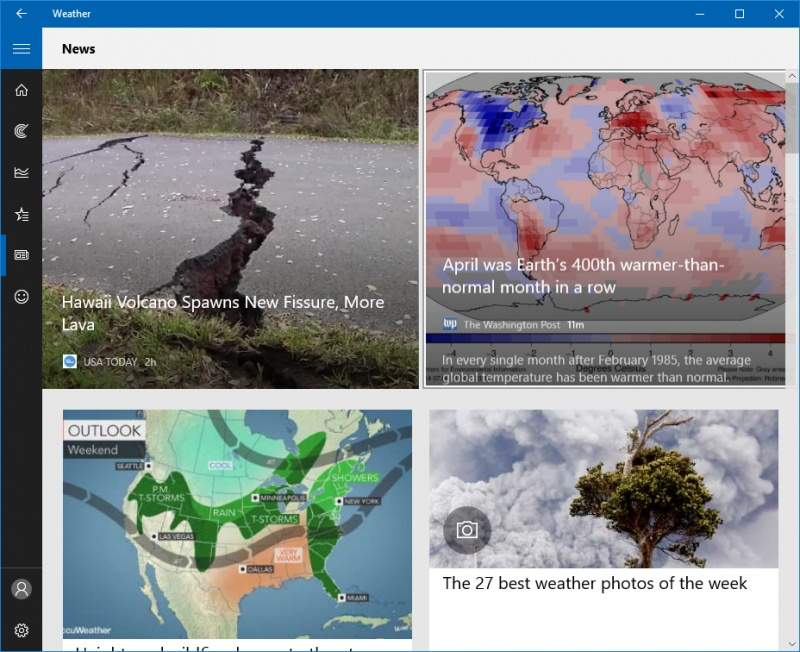The height and width of the screenshot is (652, 800).
Task: Click camera icon on weather photos card
Action: 467,530
